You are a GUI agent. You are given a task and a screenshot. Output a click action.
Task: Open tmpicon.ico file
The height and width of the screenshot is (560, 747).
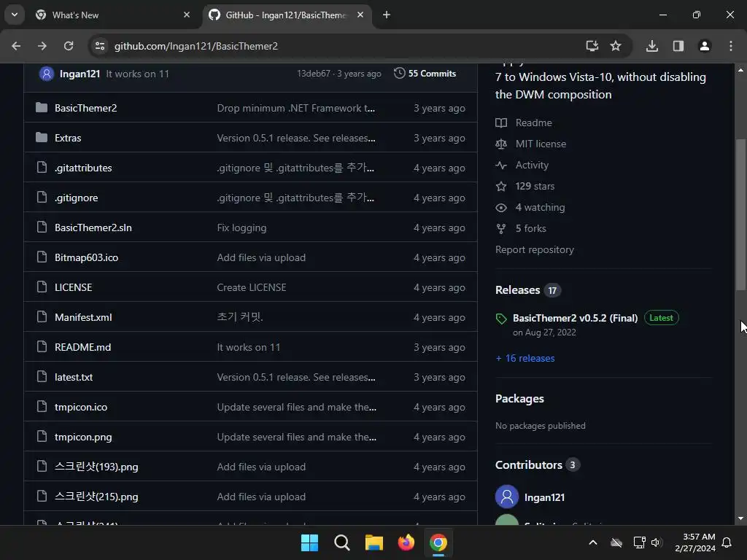point(81,407)
